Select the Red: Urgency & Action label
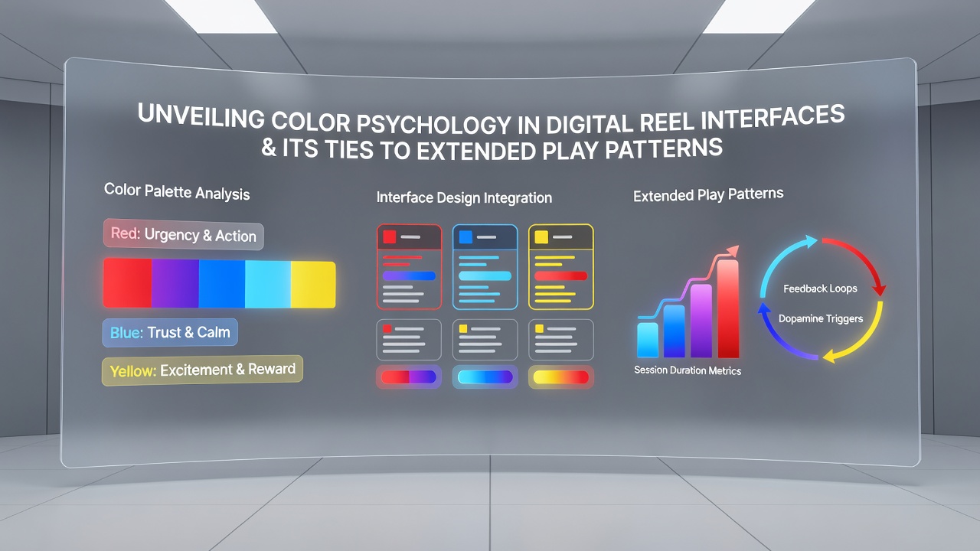Screen dimensions: 980x551 (x=184, y=236)
